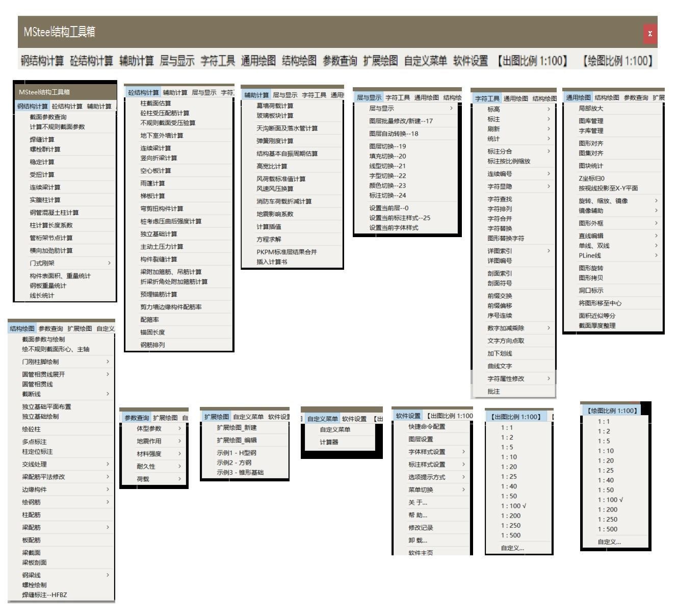Choose 1:40 in the 绘图比例 dropdown list
This screenshot has height=616, width=677.
606,480
